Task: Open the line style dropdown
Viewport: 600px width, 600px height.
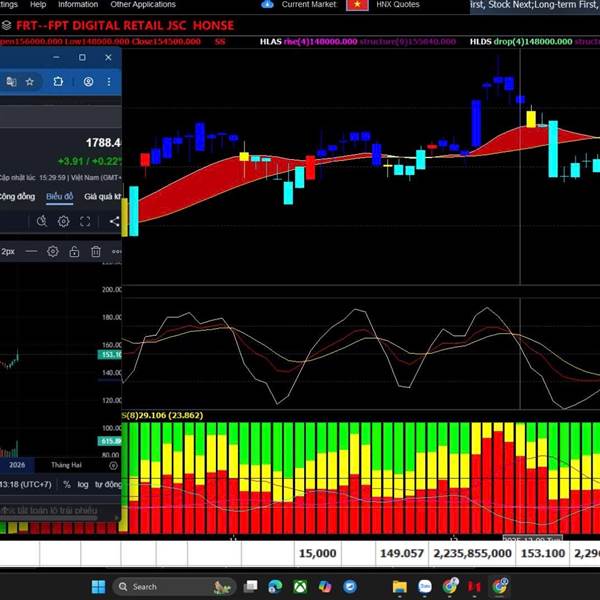Action: [33, 251]
